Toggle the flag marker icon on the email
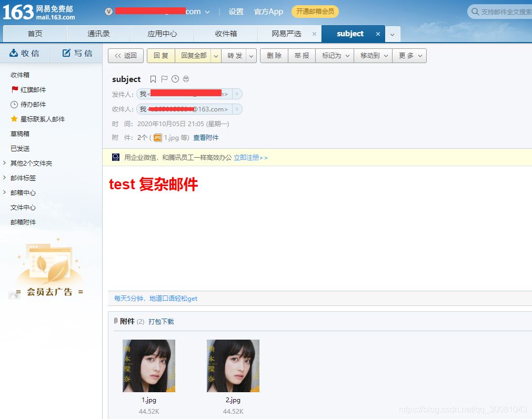The width and height of the screenshot is (532, 419). click(164, 79)
